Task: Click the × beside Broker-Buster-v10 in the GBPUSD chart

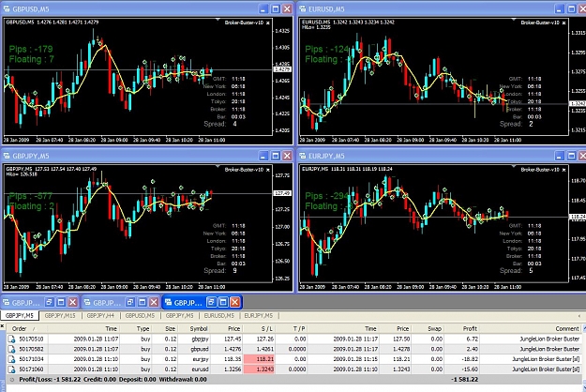Action: pos(267,23)
